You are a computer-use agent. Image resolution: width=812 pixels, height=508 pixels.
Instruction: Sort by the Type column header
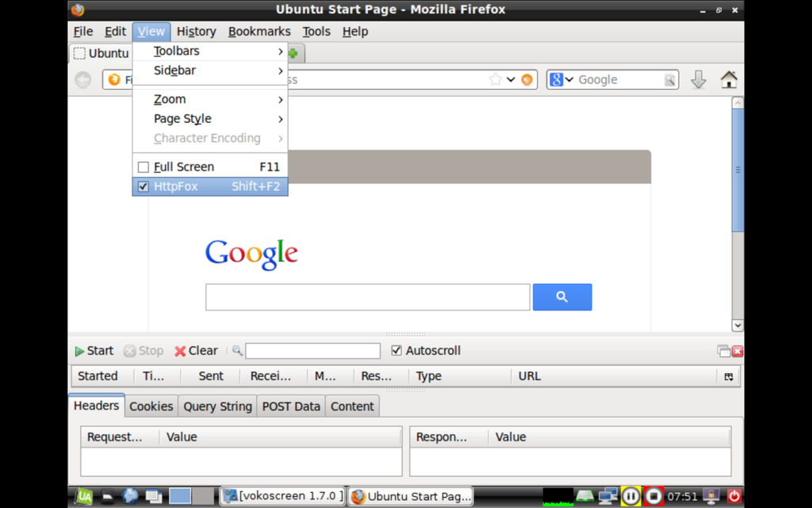[460, 376]
